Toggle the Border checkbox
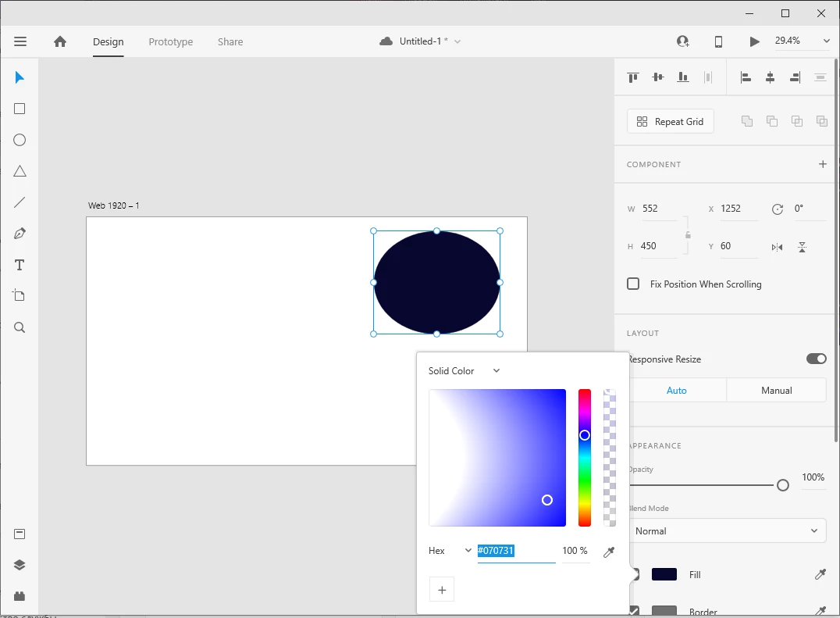840x618 pixels. point(634,610)
